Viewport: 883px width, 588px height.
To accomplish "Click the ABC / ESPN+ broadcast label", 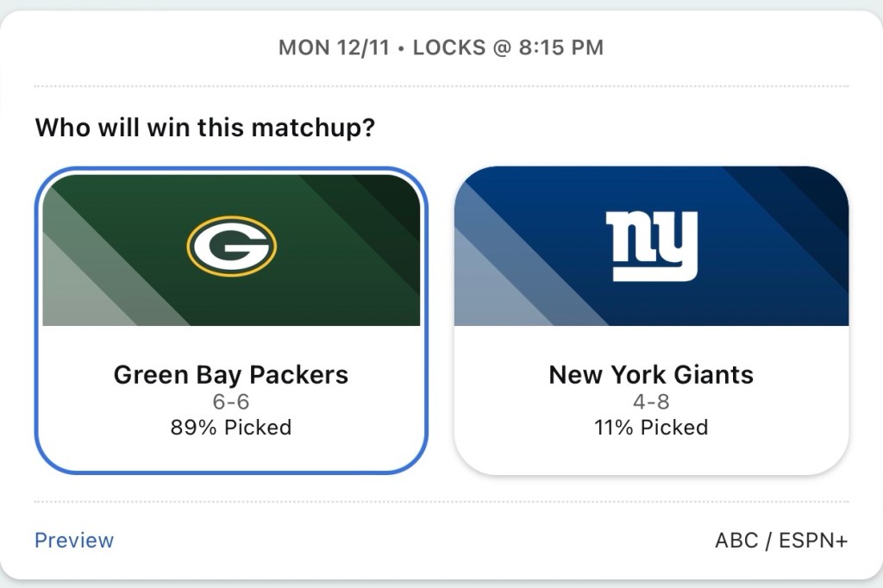I will click(781, 541).
